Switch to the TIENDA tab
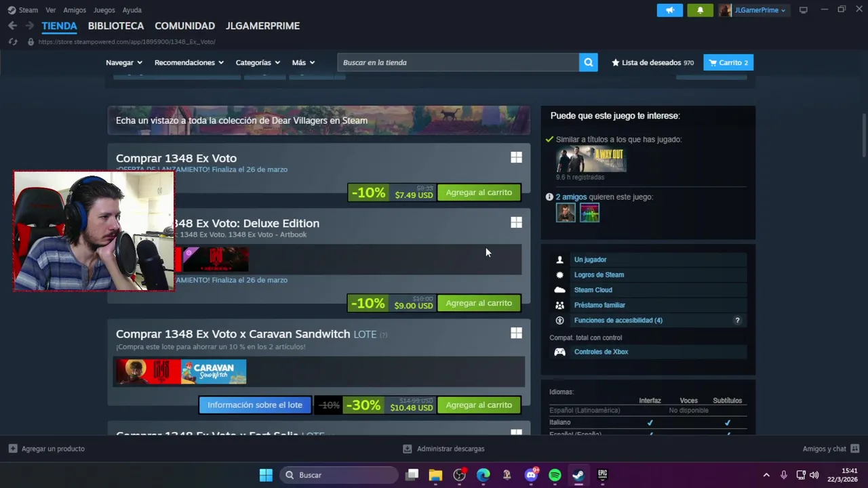This screenshot has width=868, height=488. [x=59, y=26]
